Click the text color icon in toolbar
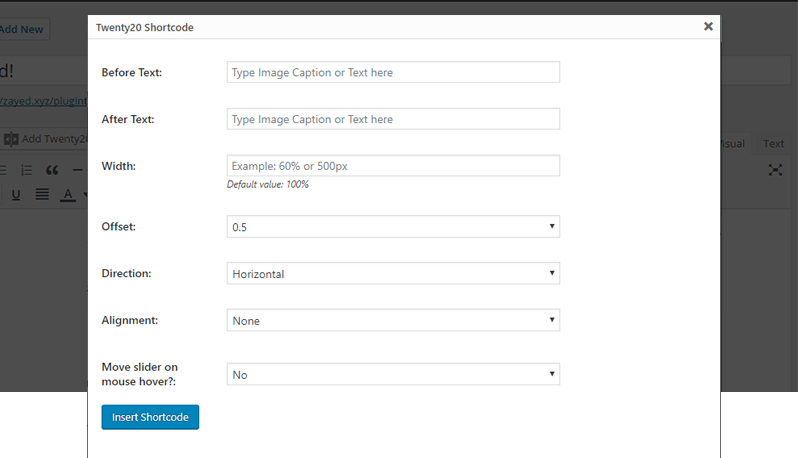This screenshot has width=798, height=458. 68,195
